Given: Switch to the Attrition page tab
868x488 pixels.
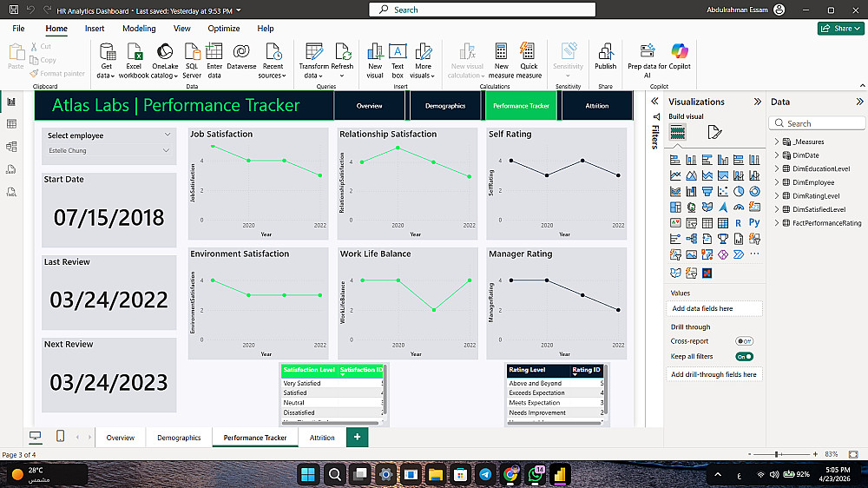Looking at the screenshot, I should click(322, 438).
